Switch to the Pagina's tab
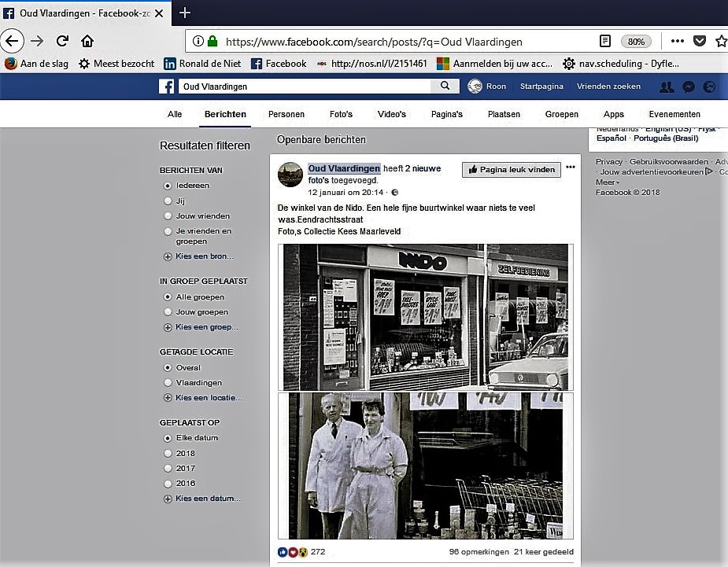 click(x=447, y=114)
